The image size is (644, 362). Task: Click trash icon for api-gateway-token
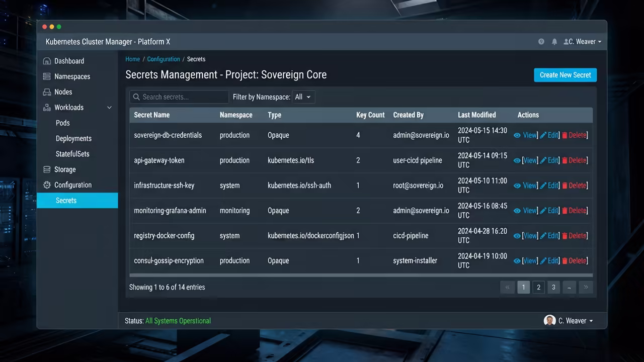565,160
